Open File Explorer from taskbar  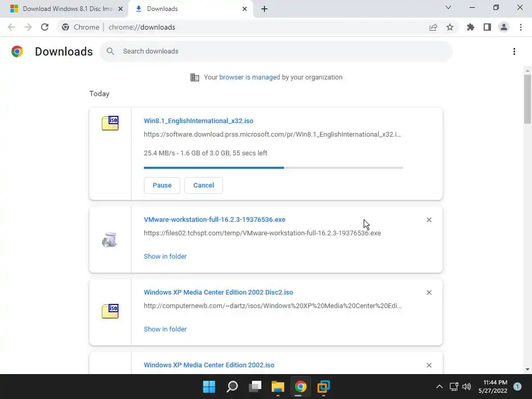[277, 387]
